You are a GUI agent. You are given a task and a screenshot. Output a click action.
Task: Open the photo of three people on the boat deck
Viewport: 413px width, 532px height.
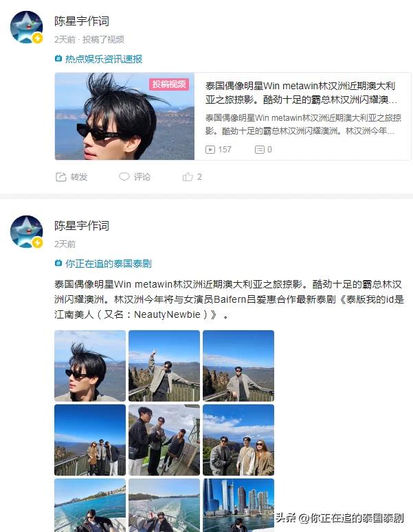click(x=164, y=440)
